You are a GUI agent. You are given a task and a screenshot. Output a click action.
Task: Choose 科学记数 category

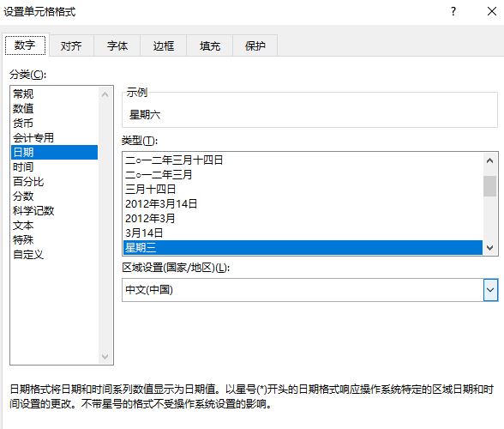(54, 211)
